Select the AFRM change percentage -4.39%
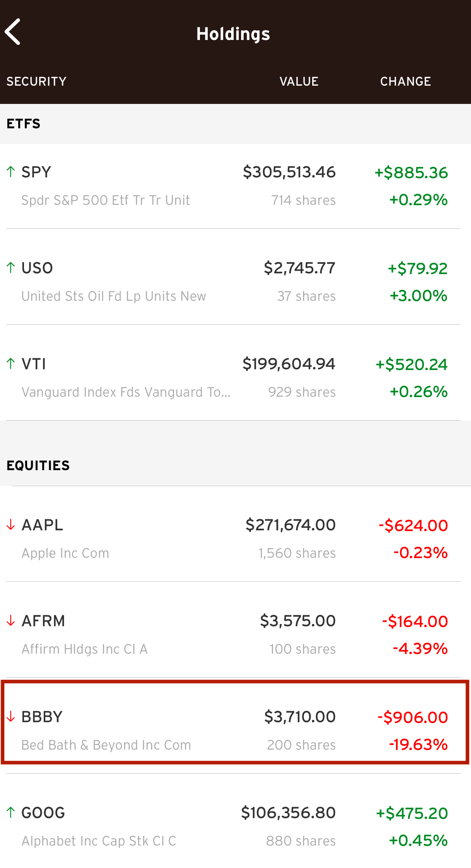The width and height of the screenshot is (471, 868). coord(420,649)
